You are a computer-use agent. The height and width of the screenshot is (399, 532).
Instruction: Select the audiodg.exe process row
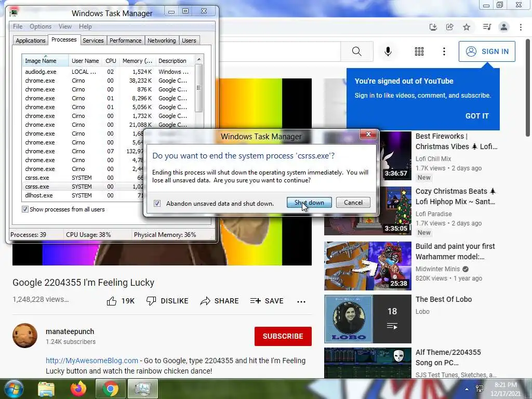[108, 72]
